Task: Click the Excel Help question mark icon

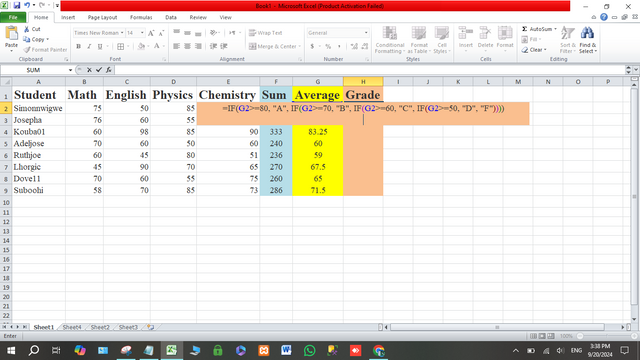Action: [604, 17]
